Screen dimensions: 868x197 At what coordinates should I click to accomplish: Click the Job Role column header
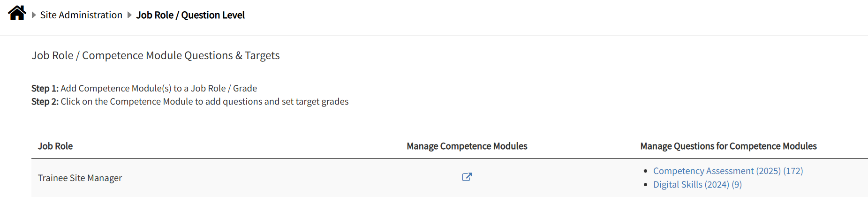pos(55,146)
